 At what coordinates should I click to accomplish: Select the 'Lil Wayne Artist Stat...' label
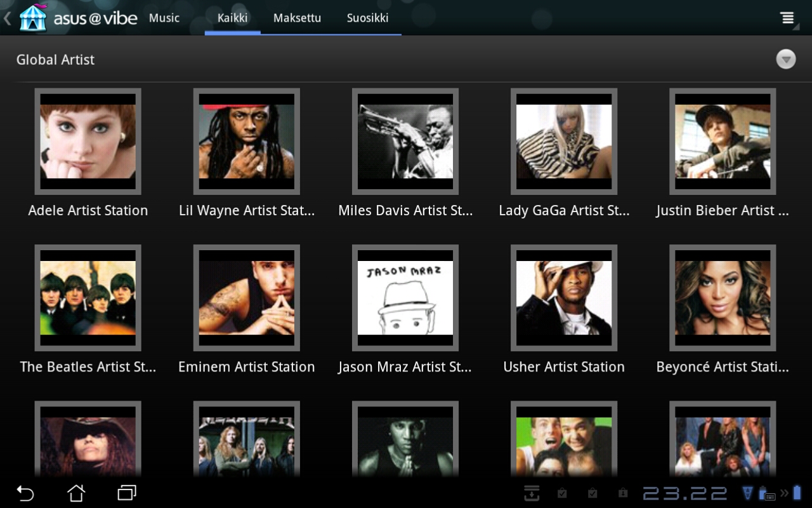[x=247, y=210]
